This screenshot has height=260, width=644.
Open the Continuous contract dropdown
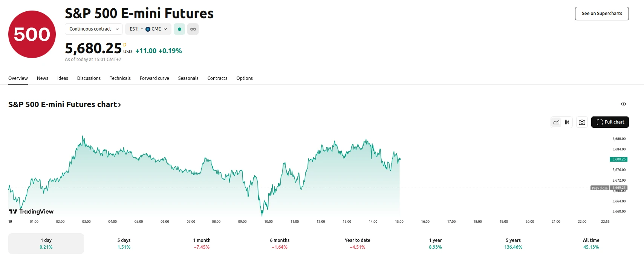(93, 29)
